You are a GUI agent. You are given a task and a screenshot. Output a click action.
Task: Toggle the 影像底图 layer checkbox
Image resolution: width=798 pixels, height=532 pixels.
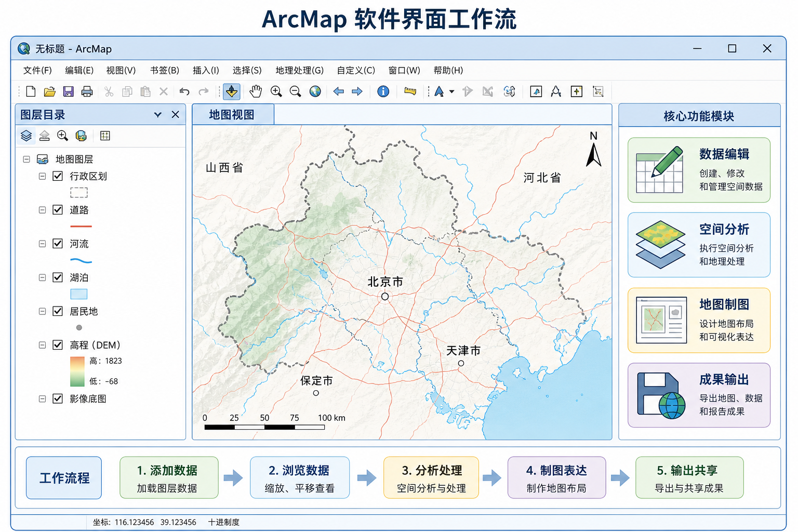coord(58,399)
